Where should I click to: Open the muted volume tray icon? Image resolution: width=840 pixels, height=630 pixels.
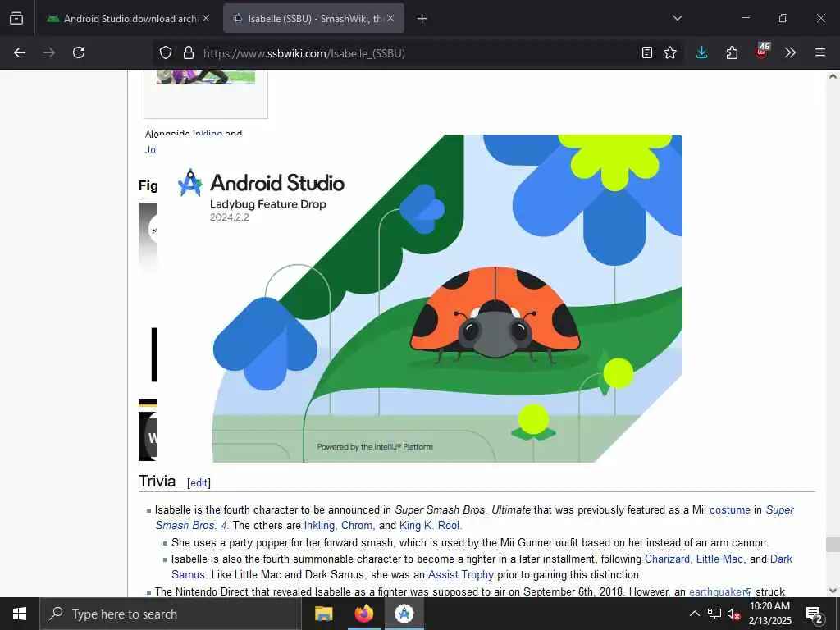[733, 614]
